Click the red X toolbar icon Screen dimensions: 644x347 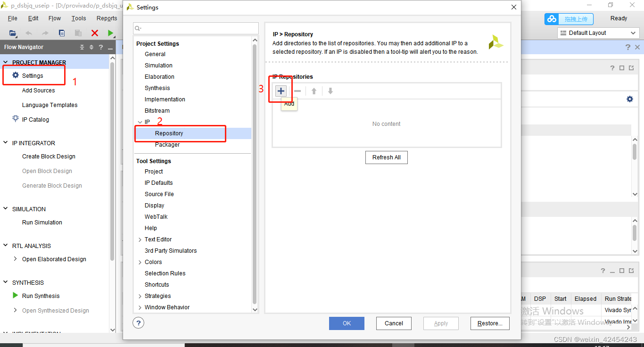coord(95,33)
